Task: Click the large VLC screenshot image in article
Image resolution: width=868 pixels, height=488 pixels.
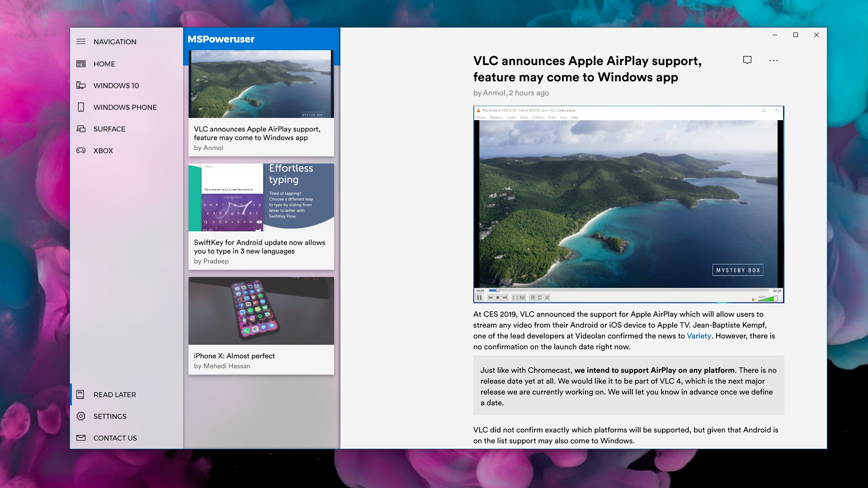Action: point(628,204)
